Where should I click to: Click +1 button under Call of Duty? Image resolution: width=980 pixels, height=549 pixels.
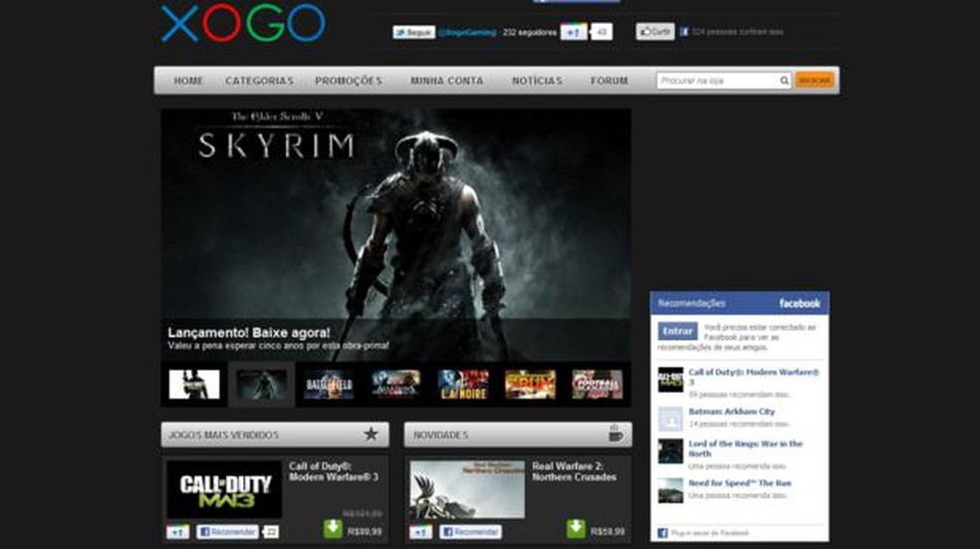pyautogui.click(x=177, y=532)
